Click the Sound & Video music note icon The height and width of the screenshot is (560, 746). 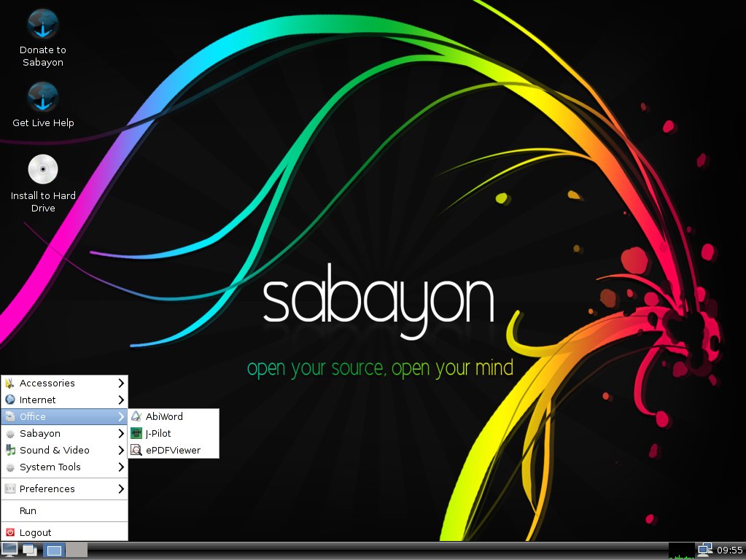(10, 450)
